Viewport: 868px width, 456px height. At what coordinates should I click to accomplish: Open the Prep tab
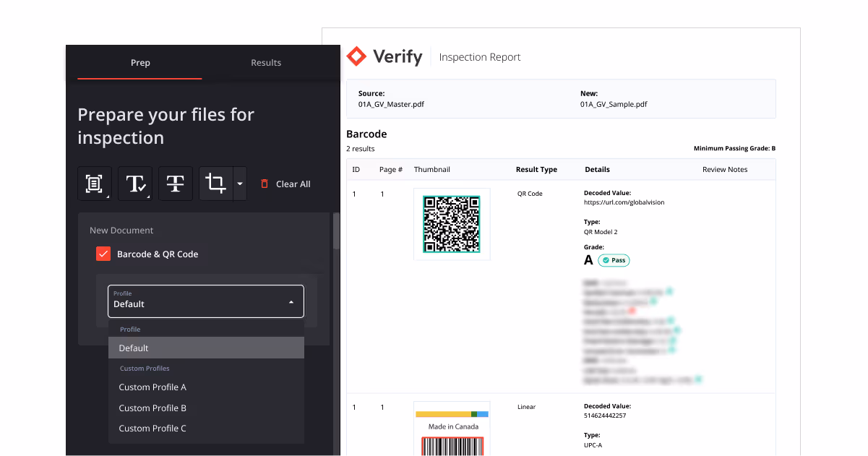[140, 63]
